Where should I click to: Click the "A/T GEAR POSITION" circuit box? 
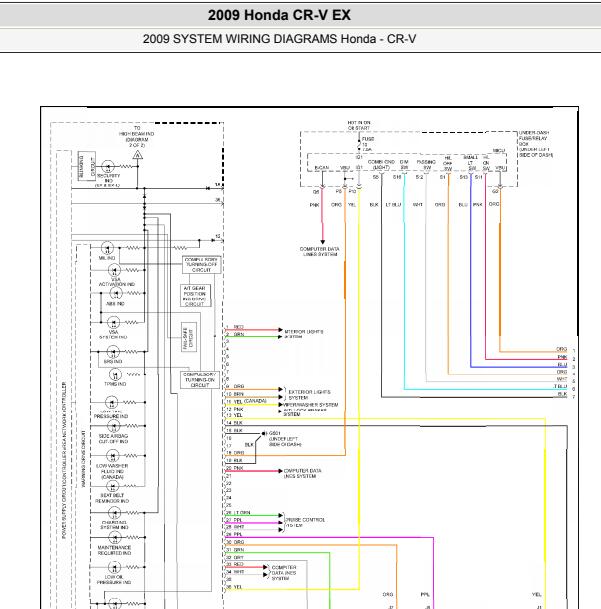coord(195,296)
